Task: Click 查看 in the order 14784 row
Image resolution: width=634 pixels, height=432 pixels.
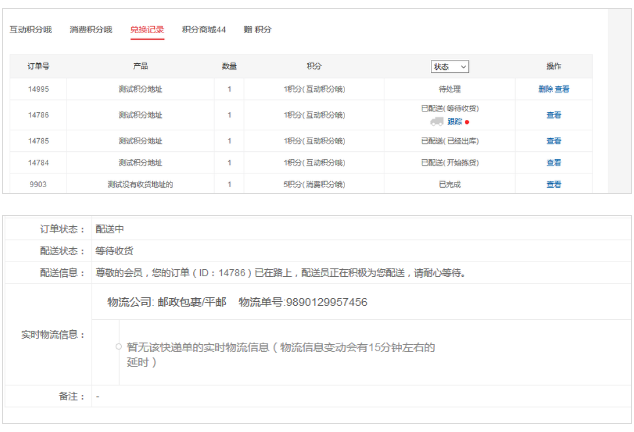Action: [x=554, y=162]
